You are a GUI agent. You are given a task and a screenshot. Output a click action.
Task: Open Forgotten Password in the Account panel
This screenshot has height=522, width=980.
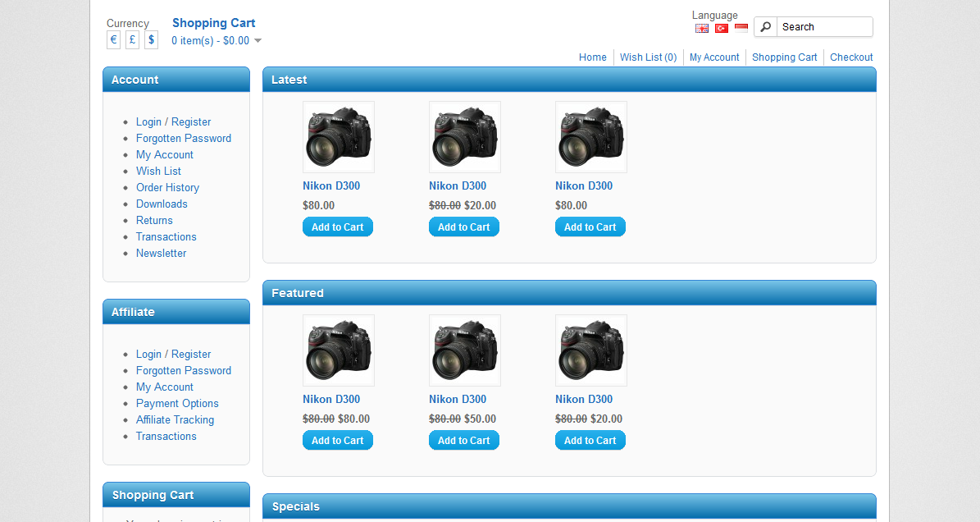click(184, 138)
